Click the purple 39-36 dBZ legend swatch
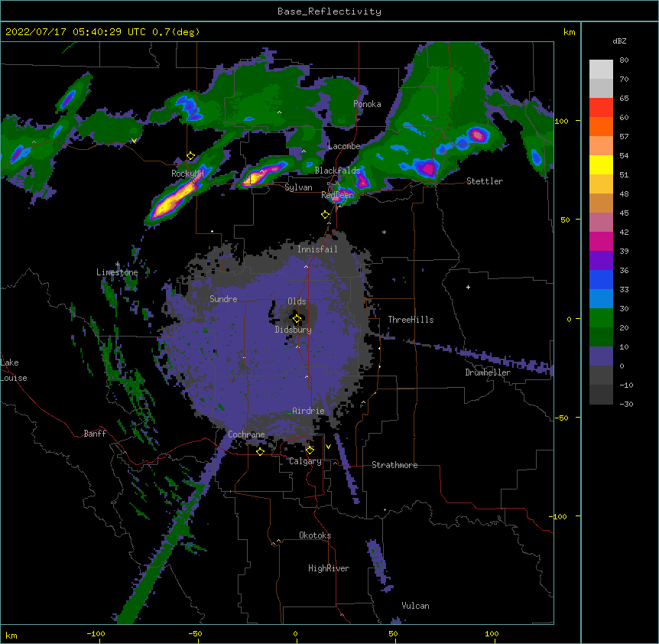 coord(601,261)
